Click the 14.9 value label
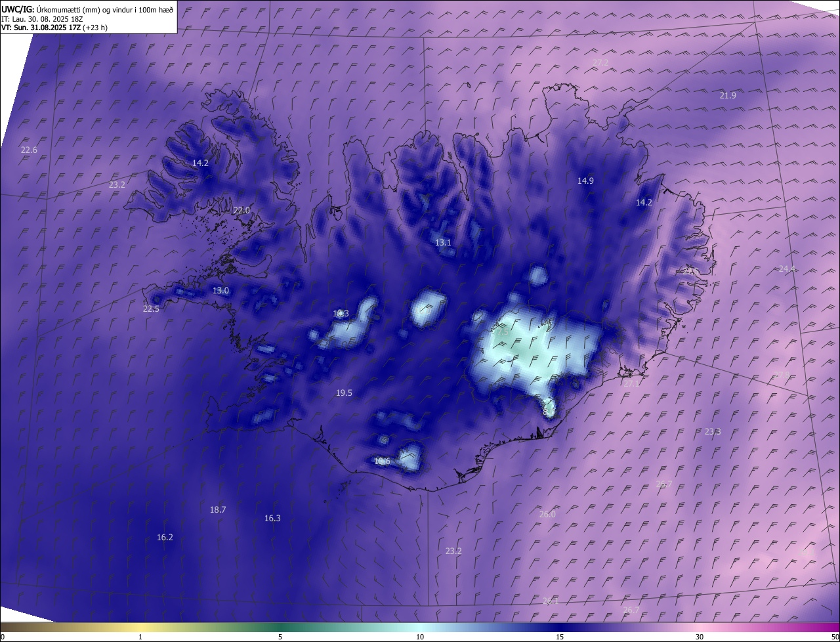840x642 pixels. point(585,181)
